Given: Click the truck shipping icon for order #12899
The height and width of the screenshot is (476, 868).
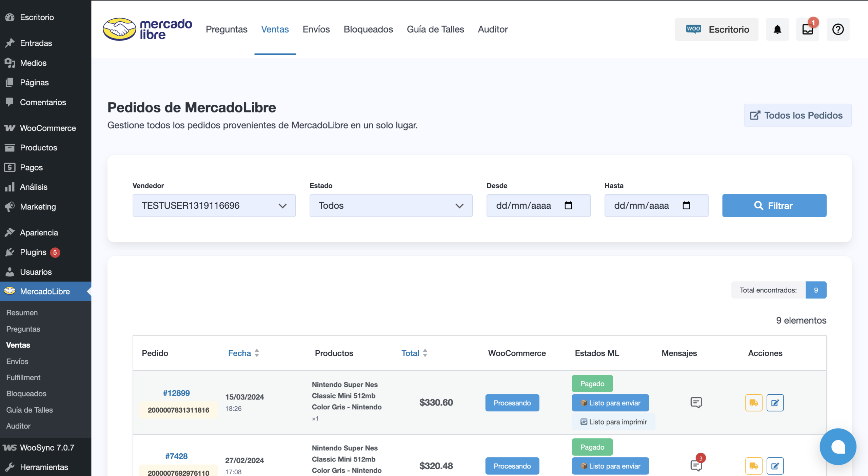Looking at the screenshot, I should coord(753,403).
